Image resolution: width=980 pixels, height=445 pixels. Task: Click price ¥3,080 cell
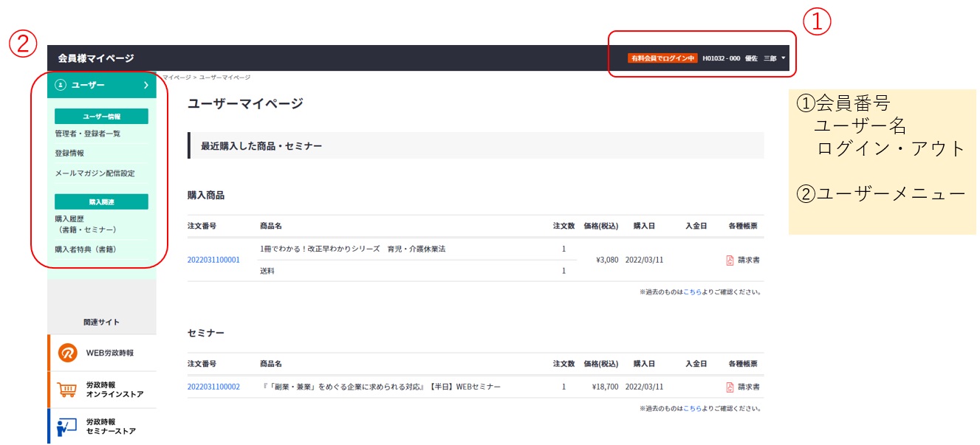point(606,260)
